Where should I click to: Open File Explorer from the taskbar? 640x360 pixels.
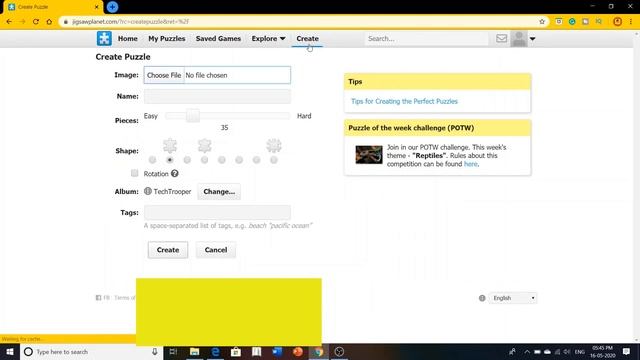195,352
